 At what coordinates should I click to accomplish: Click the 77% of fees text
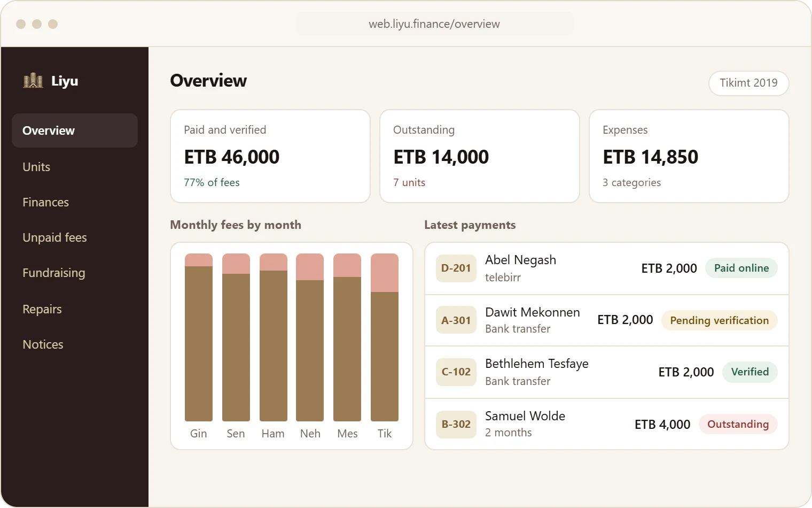[x=212, y=182]
